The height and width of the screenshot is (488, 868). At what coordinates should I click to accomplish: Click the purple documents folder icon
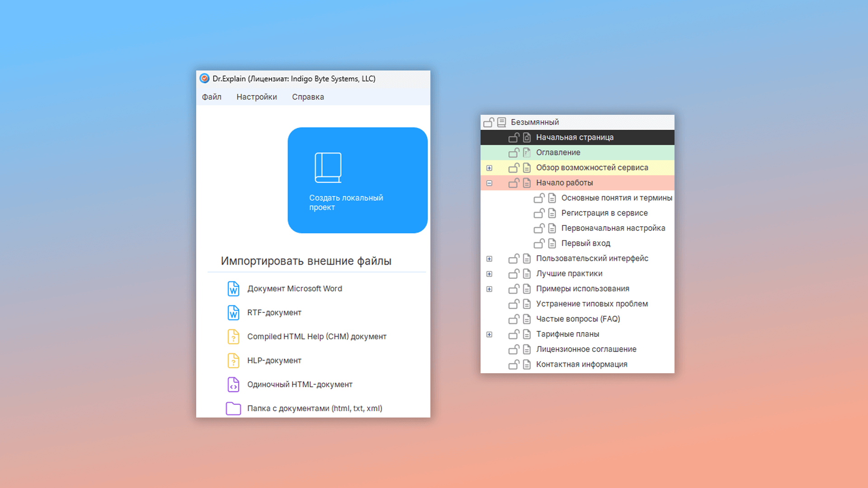point(233,408)
